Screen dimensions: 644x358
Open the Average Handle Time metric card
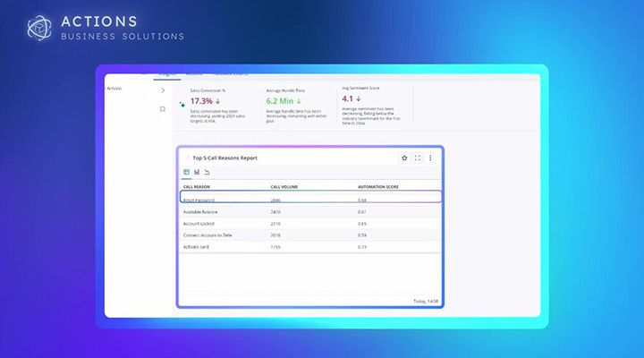297,107
